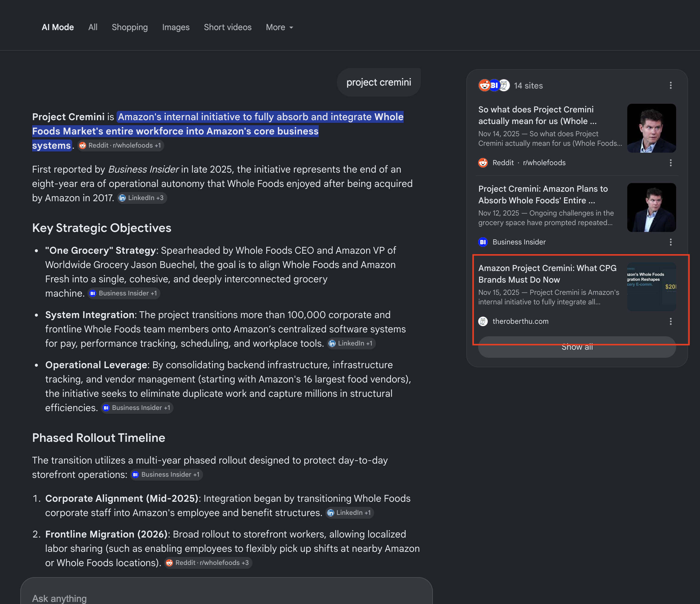
Task: Click the 'Key Strategic Objectives' heading
Action: tap(102, 228)
